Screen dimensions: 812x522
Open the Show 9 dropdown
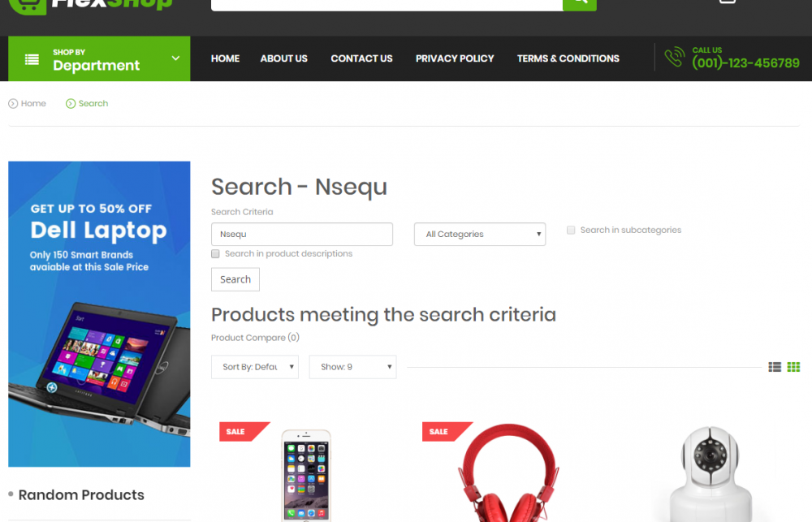(x=352, y=367)
